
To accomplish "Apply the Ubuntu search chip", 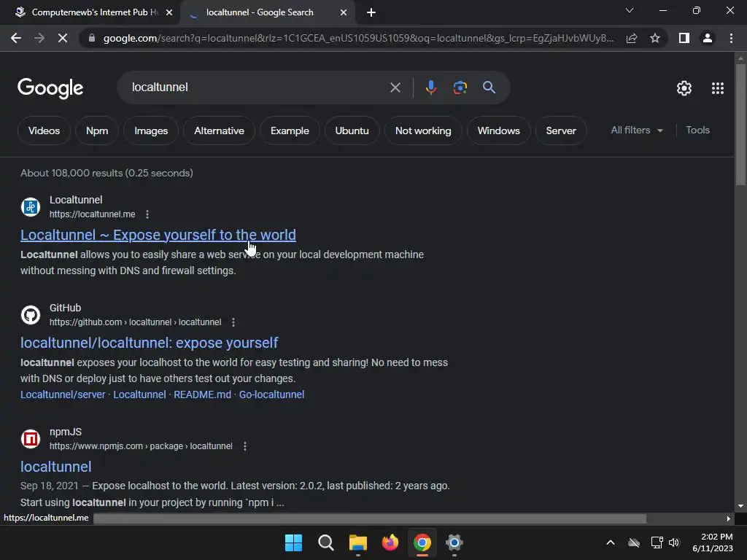I will (x=352, y=131).
